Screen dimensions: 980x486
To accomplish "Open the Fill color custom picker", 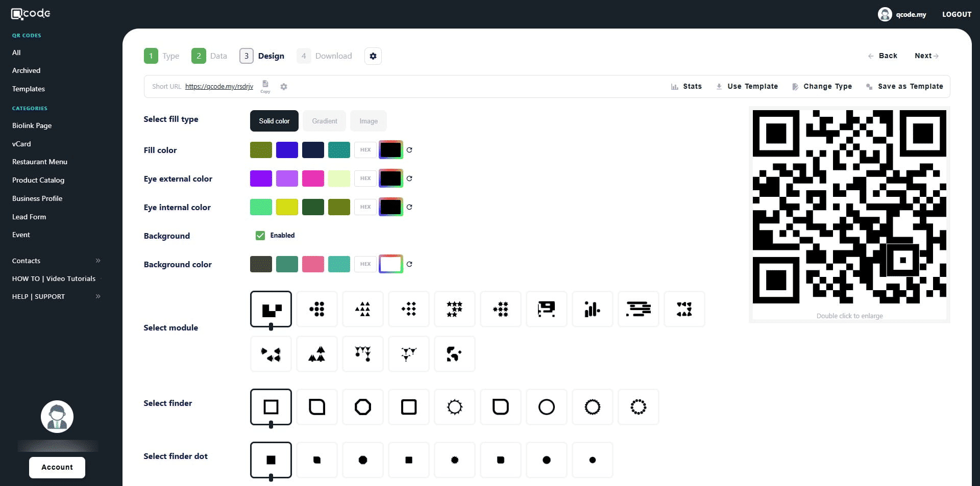I will click(x=390, y=150).
